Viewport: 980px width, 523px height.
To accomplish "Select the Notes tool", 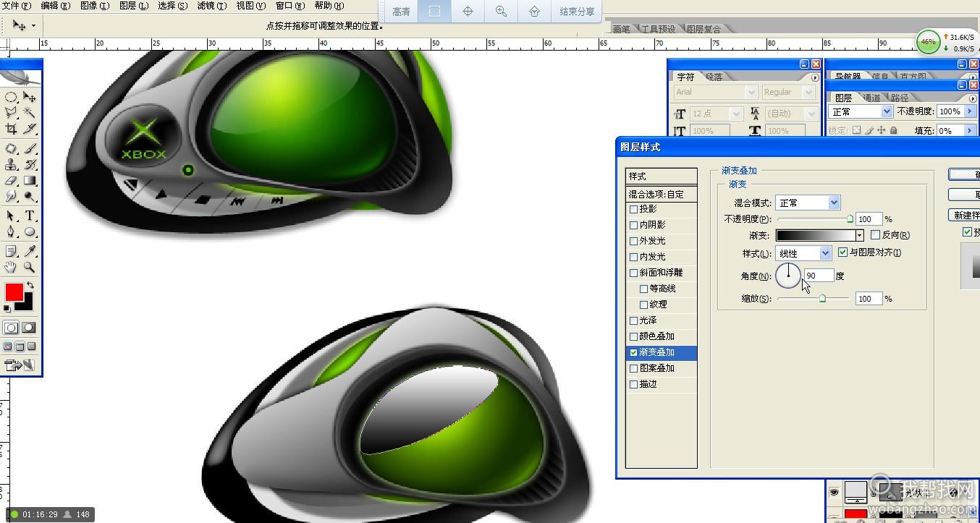I will click(11, 251).
